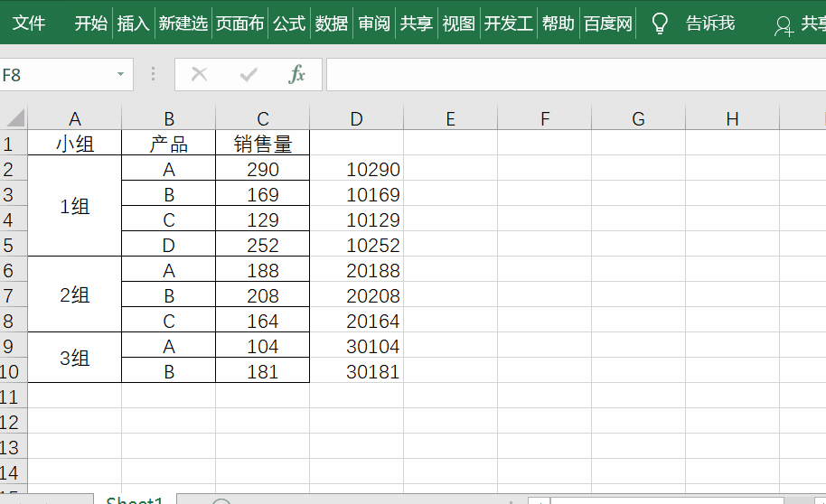Open the 共享 ribbon tab
Viewport: 826px width, 504px height.
pyautogui.click(x=416, y=23)
